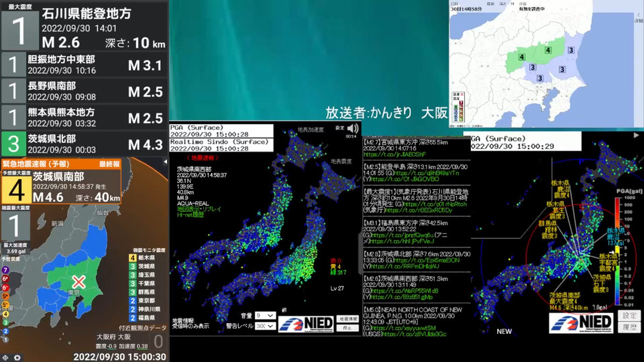The image size is (644, 362).
Task: Collapse the earthquake list panel triangle arrow
Action: 165,162
